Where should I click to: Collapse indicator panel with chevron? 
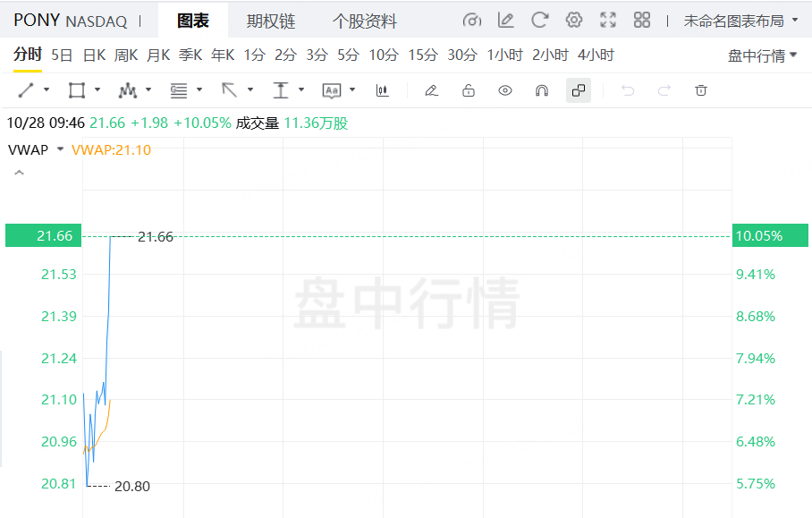click(19, 173)
